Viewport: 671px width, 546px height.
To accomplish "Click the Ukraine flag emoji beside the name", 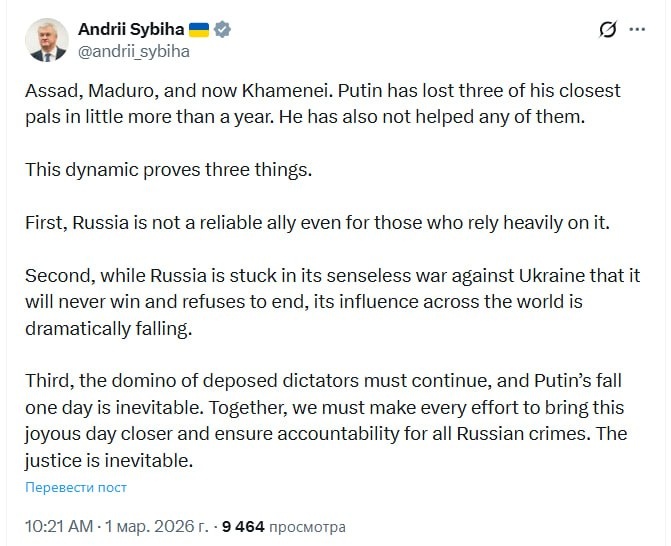I will pos(199,29).
